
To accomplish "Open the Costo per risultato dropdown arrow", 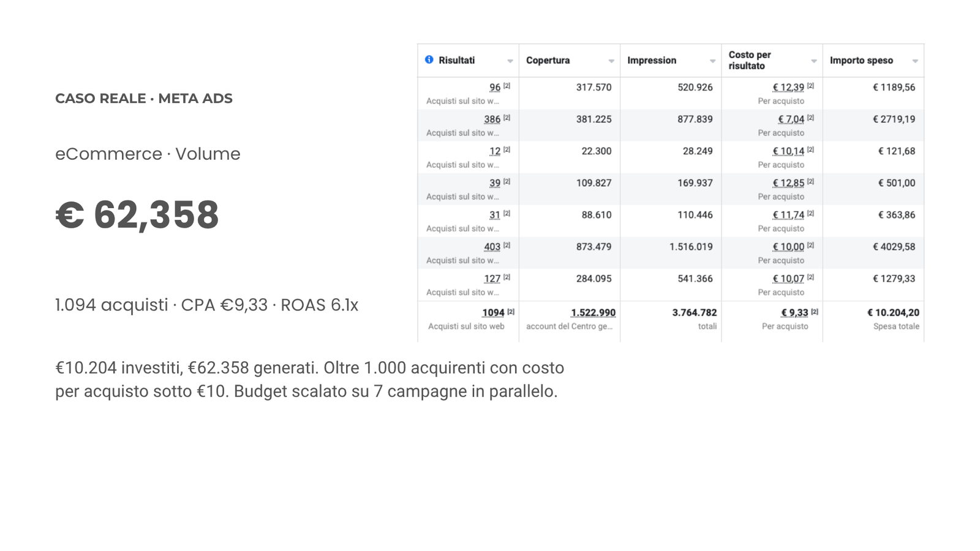I will click(x=814, y=61).
